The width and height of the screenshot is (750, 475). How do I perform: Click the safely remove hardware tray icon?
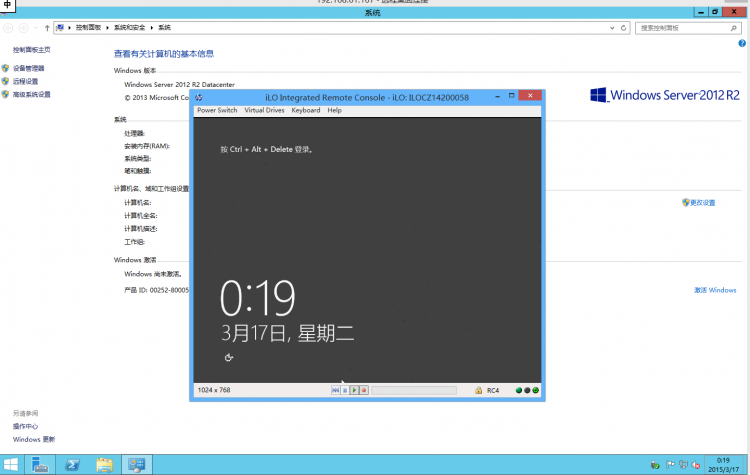(x=655, y=464)
